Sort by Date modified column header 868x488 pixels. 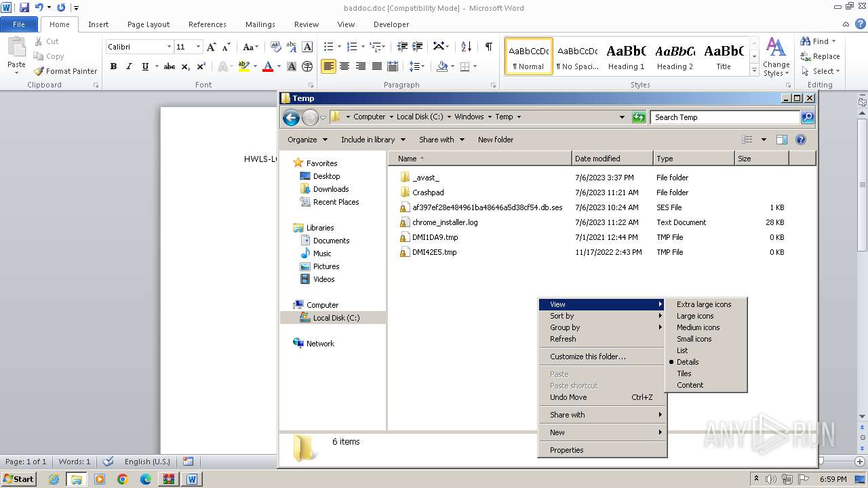612,159
